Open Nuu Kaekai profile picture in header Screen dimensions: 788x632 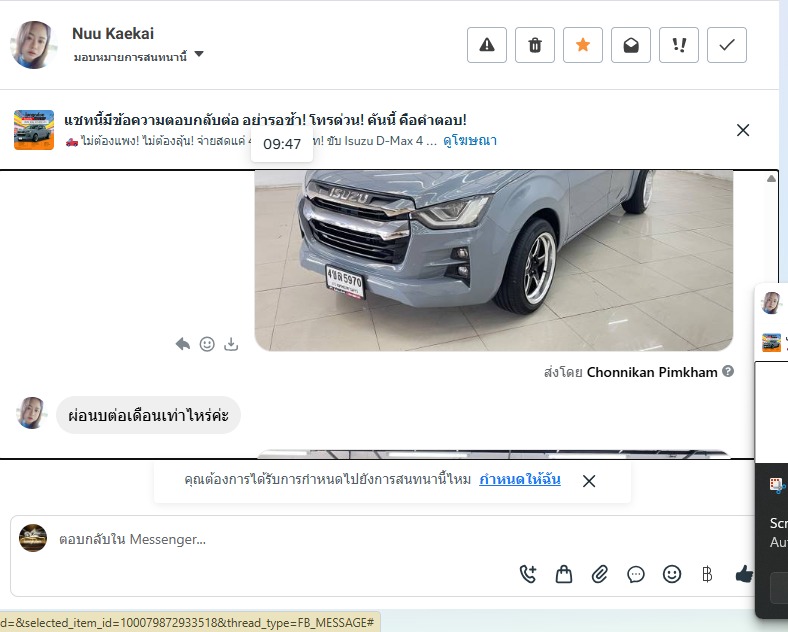(x=34, y=45)
